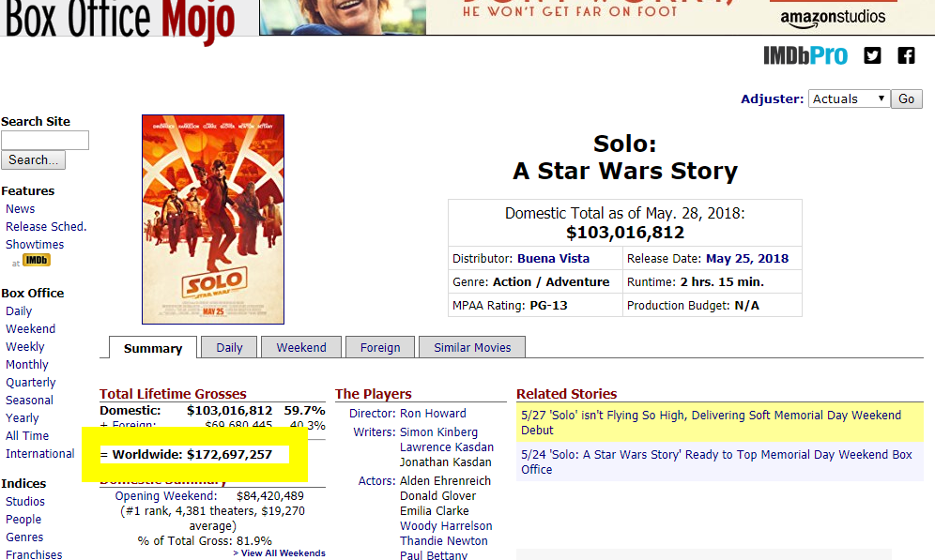Open the Adjuster dropdown showing Actuals

pyautogui.click(x=850, y=98)
